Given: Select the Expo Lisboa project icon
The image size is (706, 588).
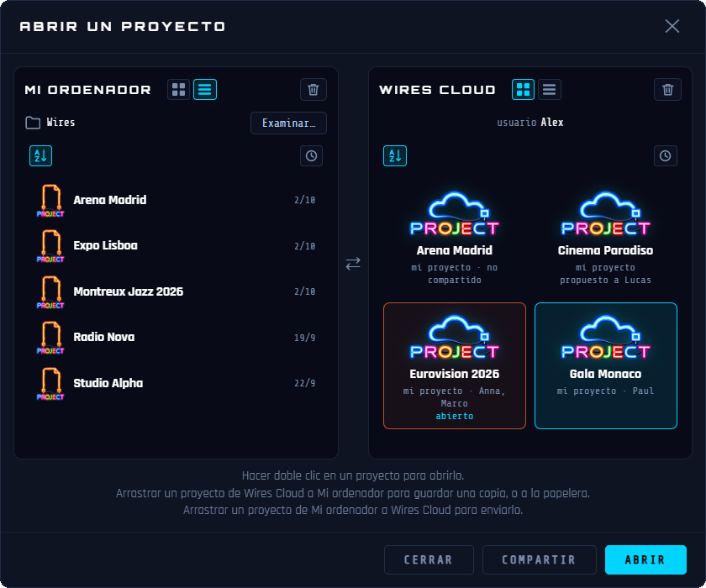Looking at the screenshot, I should (x=50, y=246).
